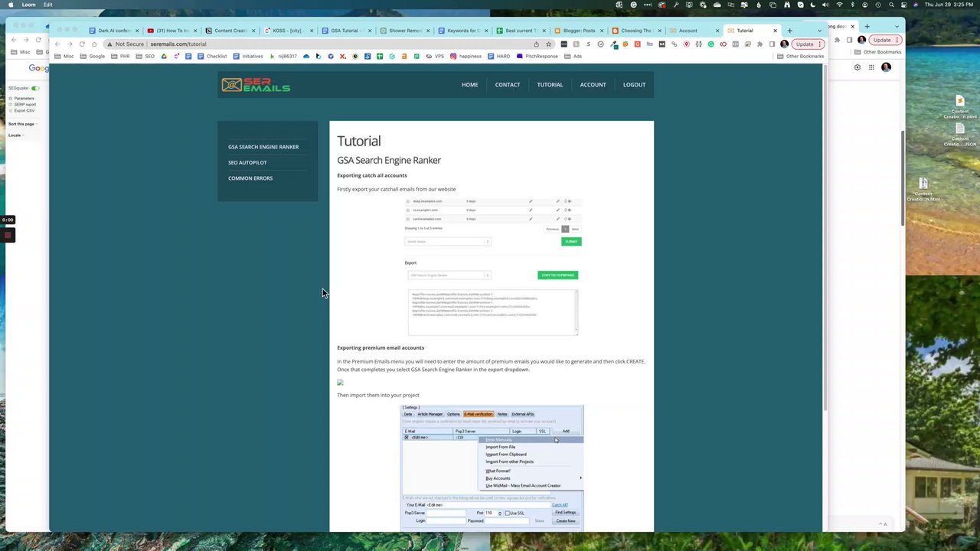Open a new tab in front window
980x551 pixels.
point(789,31)
